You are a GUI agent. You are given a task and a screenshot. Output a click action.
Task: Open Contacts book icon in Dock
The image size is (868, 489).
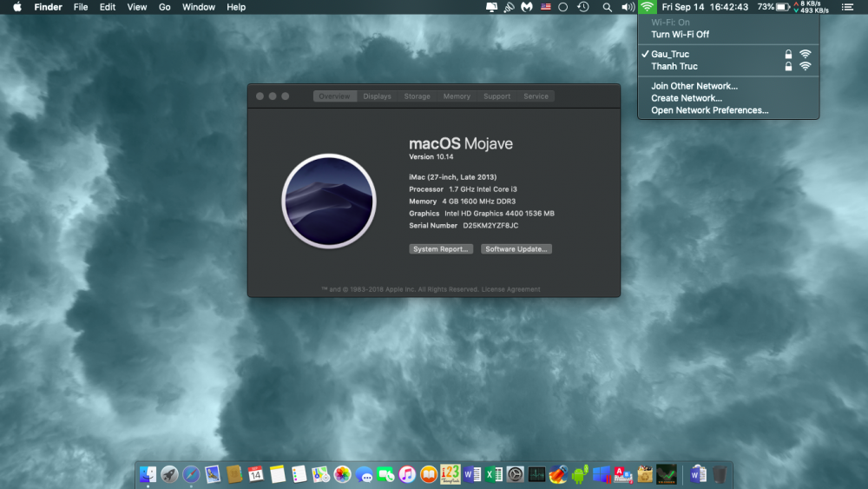[234, 474]
